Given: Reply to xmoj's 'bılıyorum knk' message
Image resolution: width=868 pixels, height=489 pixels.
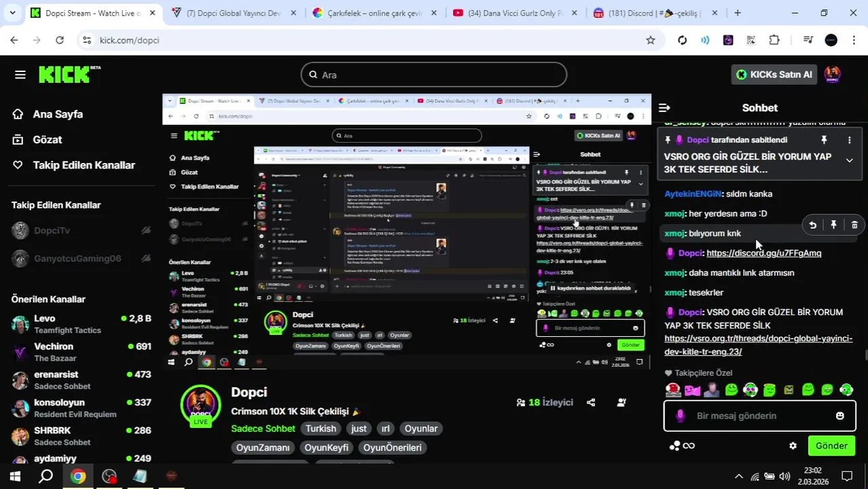Looking at the screenshot, I should [812, 225].
